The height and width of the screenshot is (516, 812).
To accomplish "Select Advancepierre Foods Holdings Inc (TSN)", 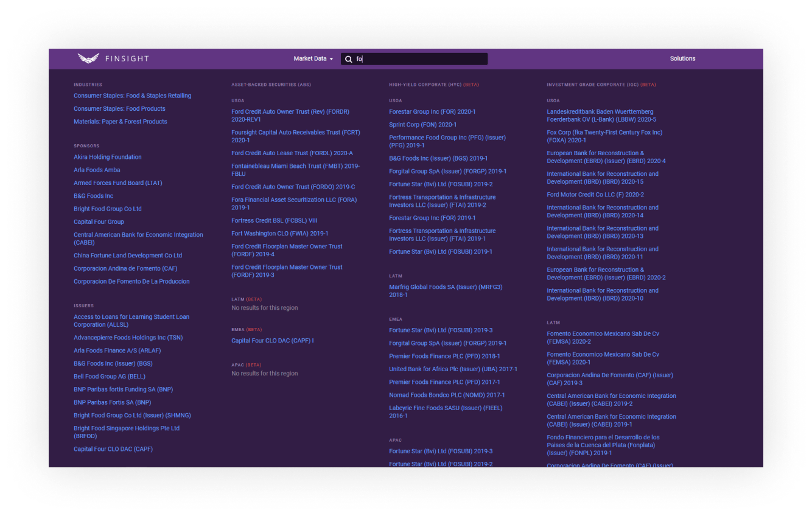I will 128,338.
